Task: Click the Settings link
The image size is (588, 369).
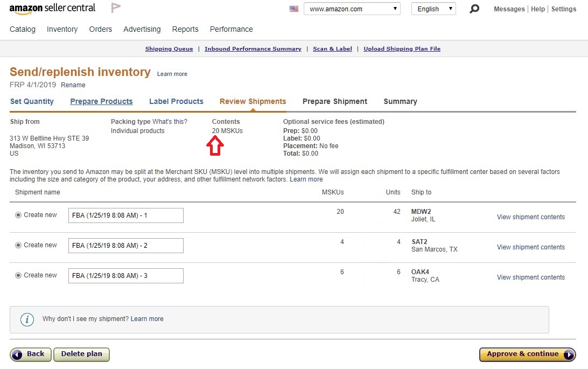Action: coord(564,9)
